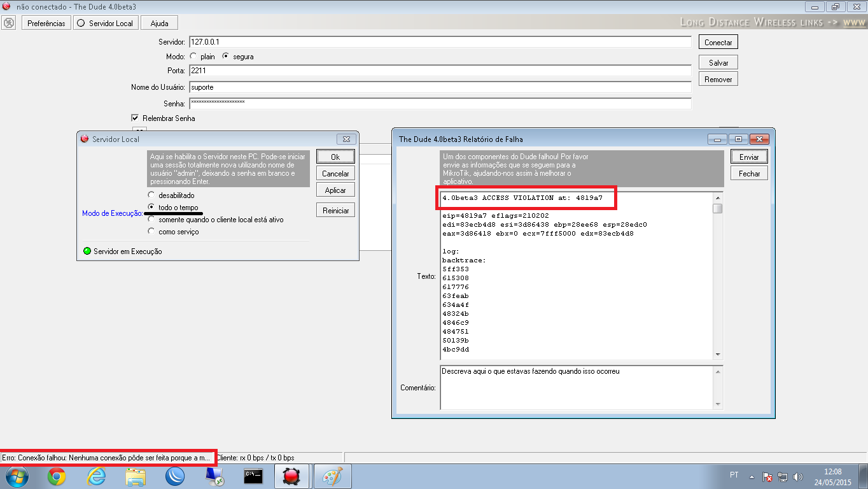Click backtrace entry 5ff353
868x489 pixels.
tap(456, 269)
